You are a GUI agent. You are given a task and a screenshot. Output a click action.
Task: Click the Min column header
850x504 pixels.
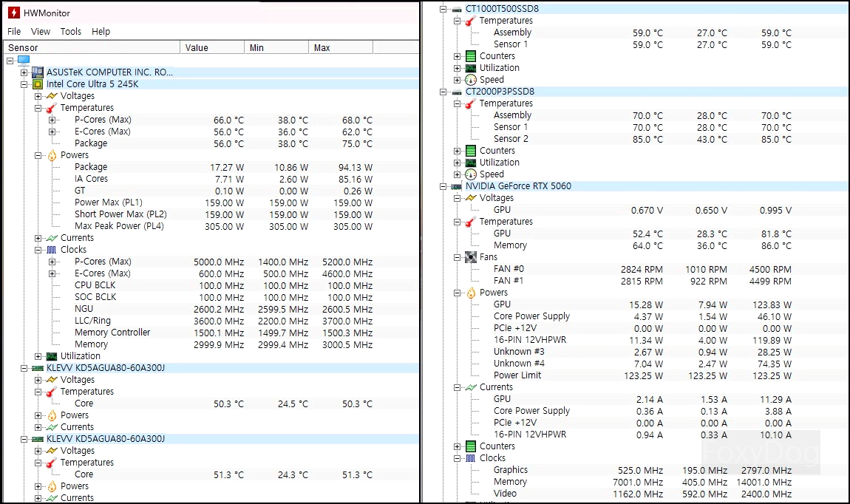276,48
